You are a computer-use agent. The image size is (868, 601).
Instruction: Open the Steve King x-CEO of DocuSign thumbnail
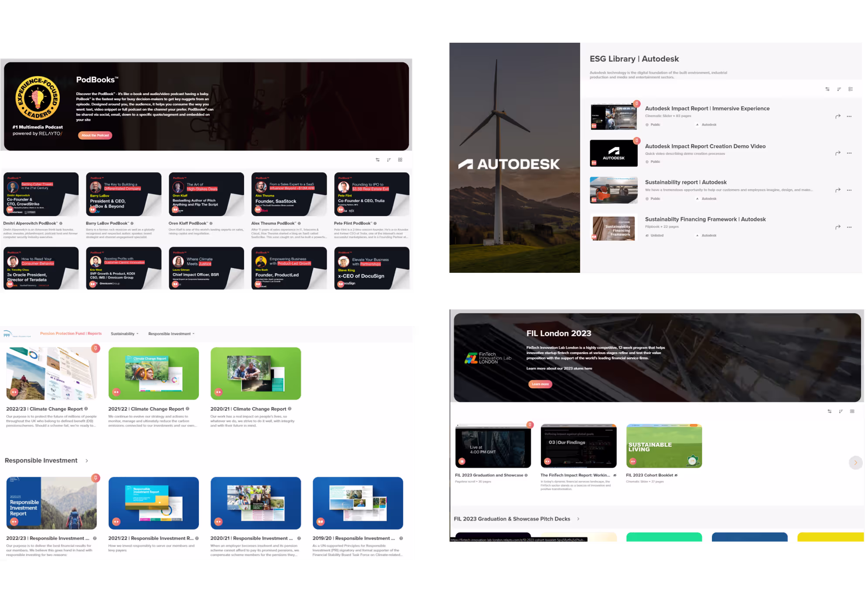pyautogui.click(x=372, y=268)
